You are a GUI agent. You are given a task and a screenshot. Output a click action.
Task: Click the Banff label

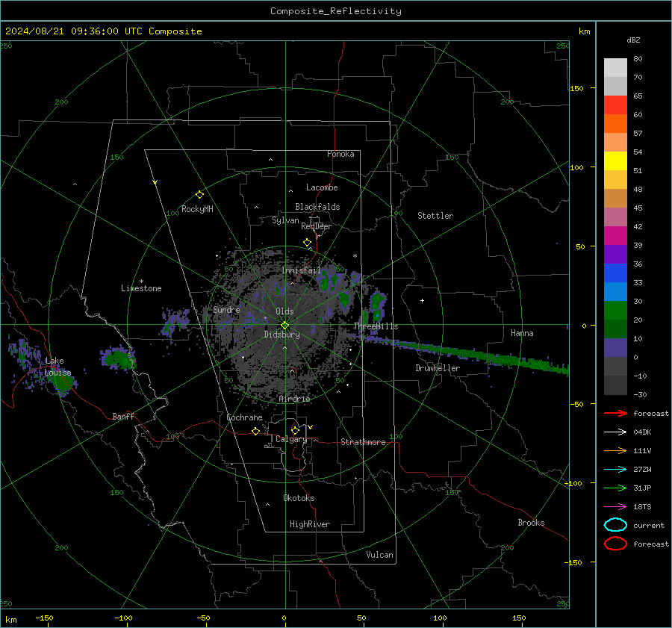(123, 417)
